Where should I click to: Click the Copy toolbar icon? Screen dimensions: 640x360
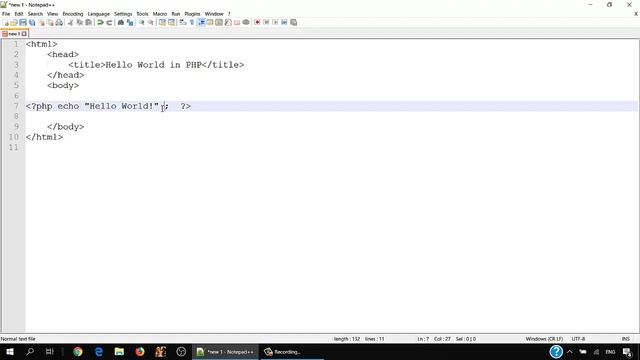[x=79, y=22]
